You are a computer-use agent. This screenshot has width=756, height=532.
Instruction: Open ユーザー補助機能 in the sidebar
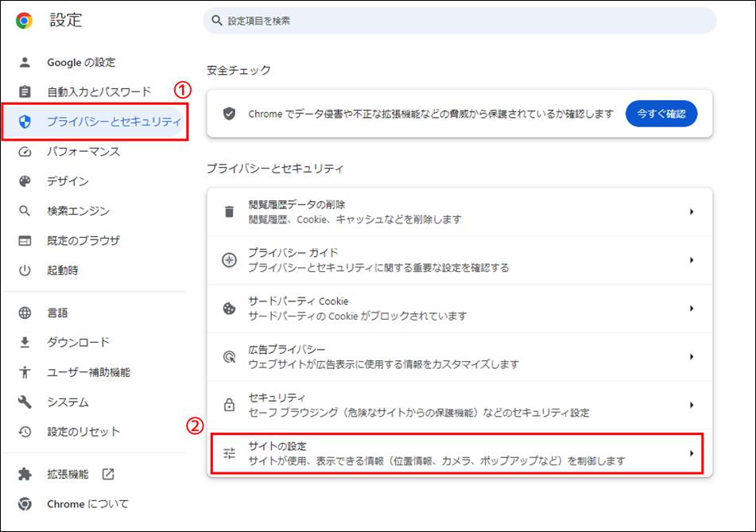(x=89, y=372)
